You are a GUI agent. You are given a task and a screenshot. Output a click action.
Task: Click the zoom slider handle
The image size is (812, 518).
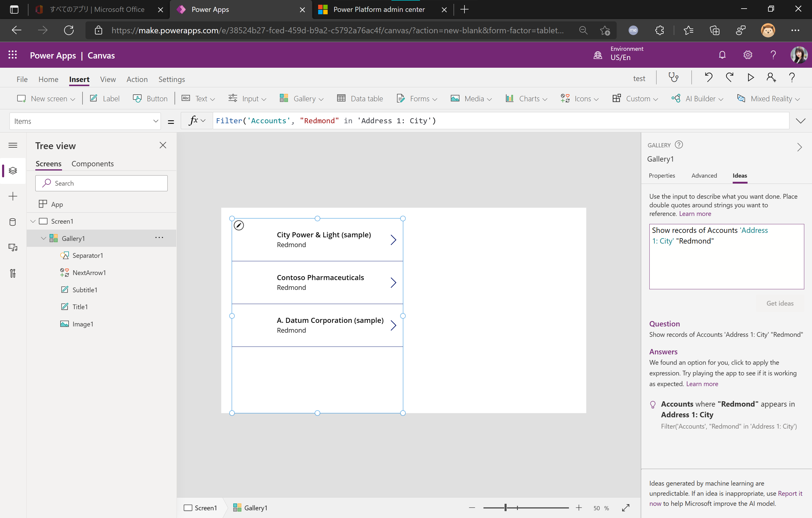pos(505,508)
